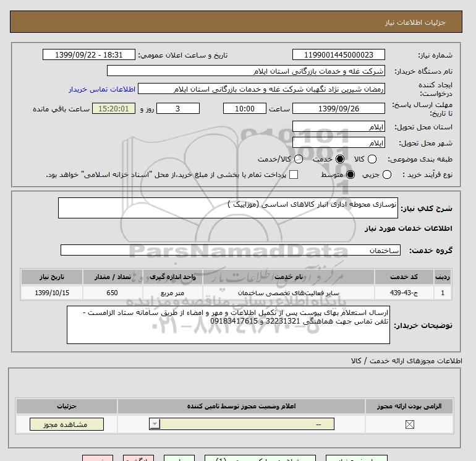This screenshot has width=476, height=461.
Task: Click the استان محل تحویل field
Action: pyautogui.click(x=339, y=126)
